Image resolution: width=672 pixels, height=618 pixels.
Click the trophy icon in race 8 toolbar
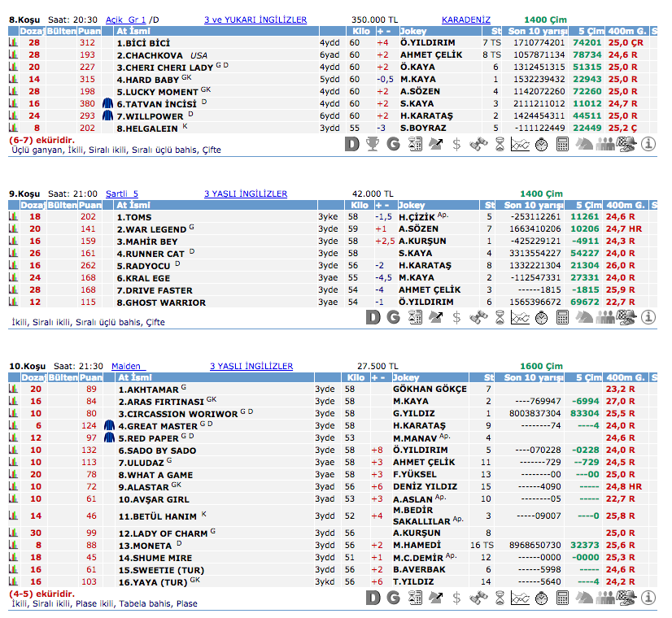[372, 145]
